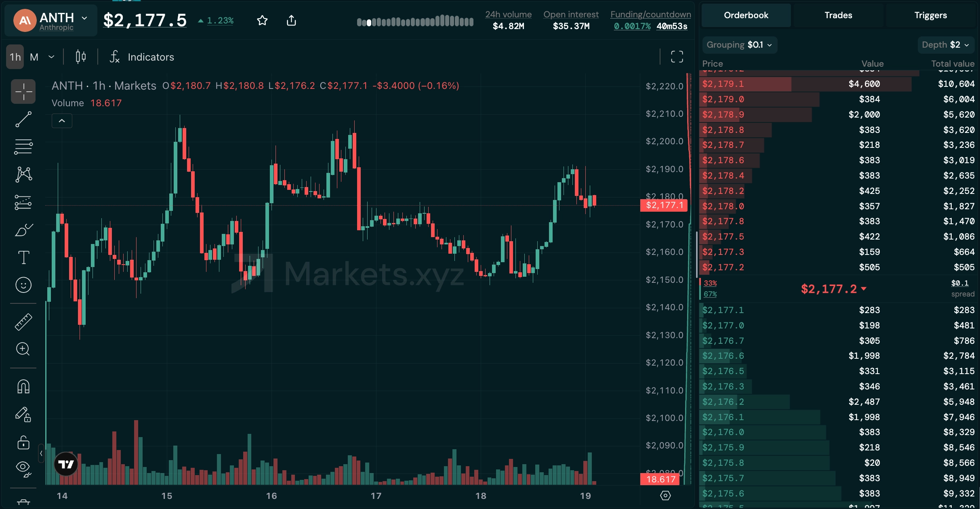Select the chart patterns tool
980x509 pixels.
23,174
